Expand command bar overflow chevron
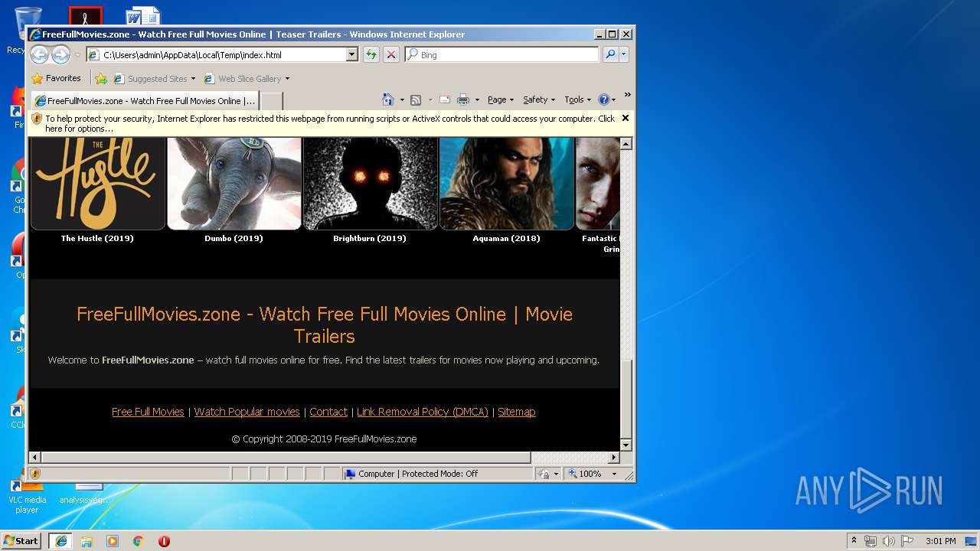Image resolution: width=980 pixels, height=551 pixels. point(627,95)
